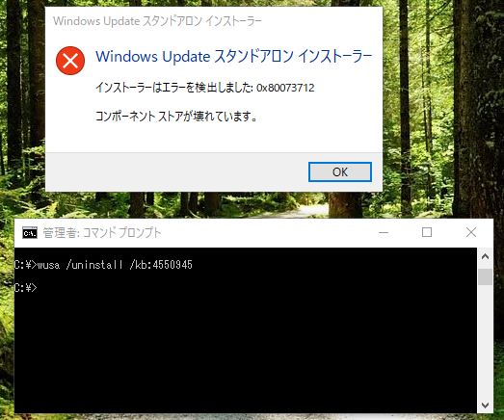The height and width of the screenshot is (420, 504).
Task: Click the scrollbar down arrow in Command Prompt
Action: click(485, 406)
